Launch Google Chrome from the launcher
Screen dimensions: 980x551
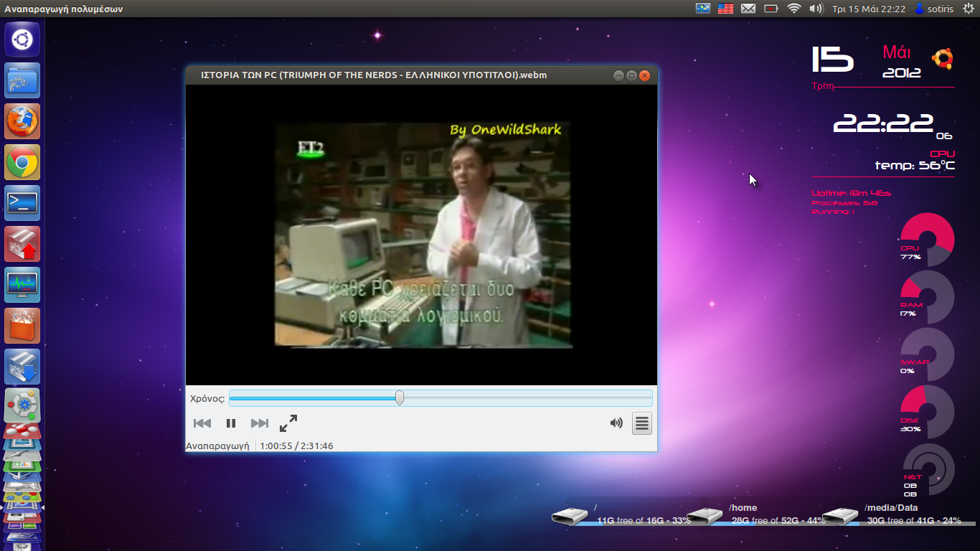tap(22, 163)
